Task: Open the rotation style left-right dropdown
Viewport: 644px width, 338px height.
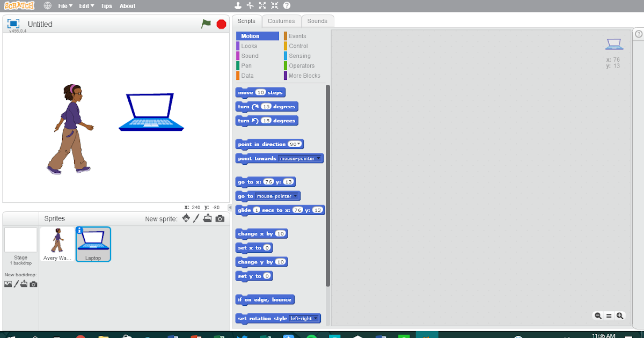Action: pos(316,318)
